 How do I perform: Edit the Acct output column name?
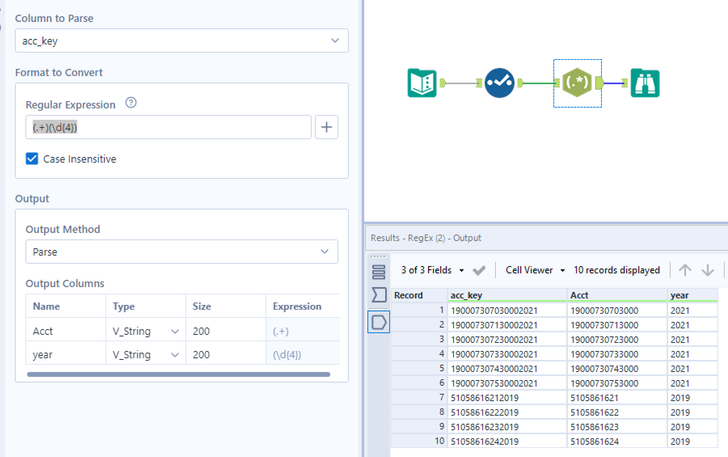tap(66, 331)
